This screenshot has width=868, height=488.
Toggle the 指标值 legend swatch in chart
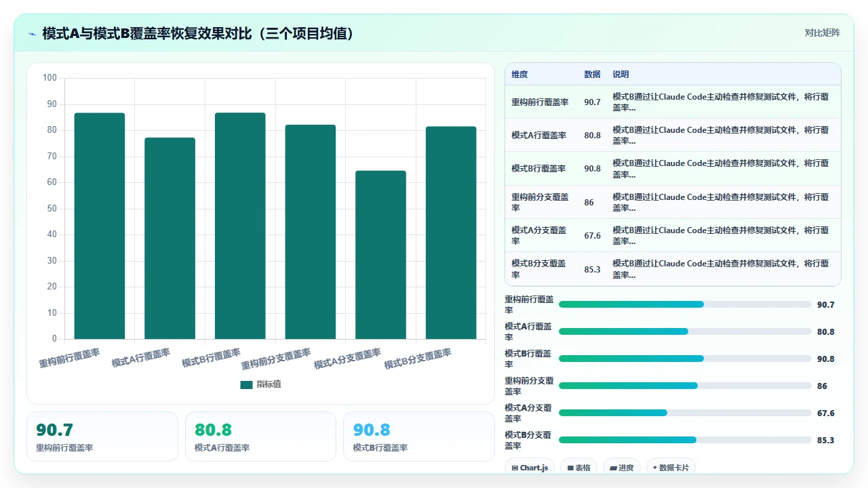[246, 384]
